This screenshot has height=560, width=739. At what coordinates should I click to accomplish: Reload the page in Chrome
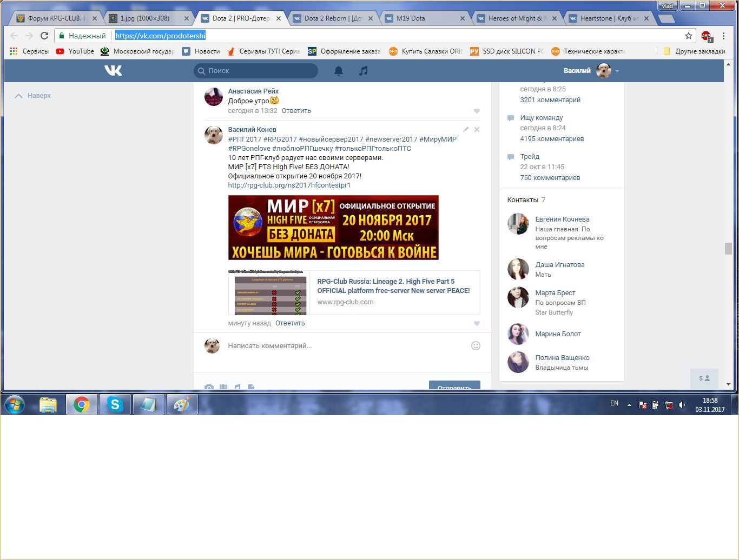pyautogui.click(x=44, y=36)
